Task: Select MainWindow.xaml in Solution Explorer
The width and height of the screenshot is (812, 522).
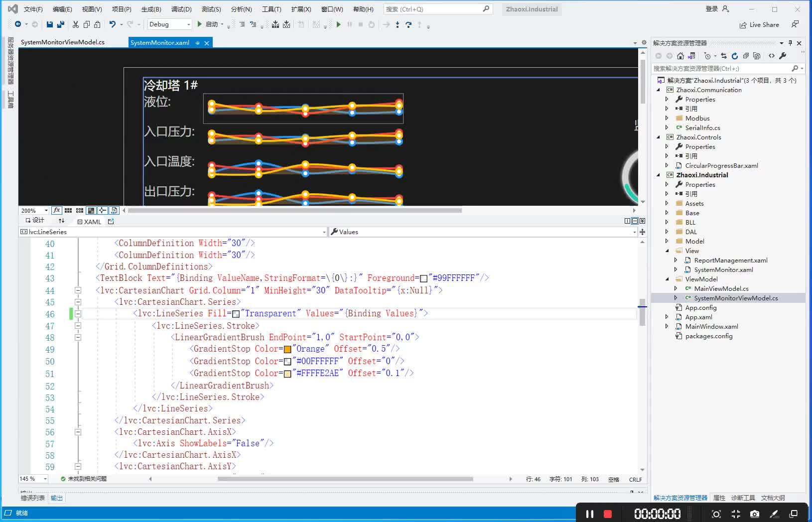Action: (x=711, y=326)
